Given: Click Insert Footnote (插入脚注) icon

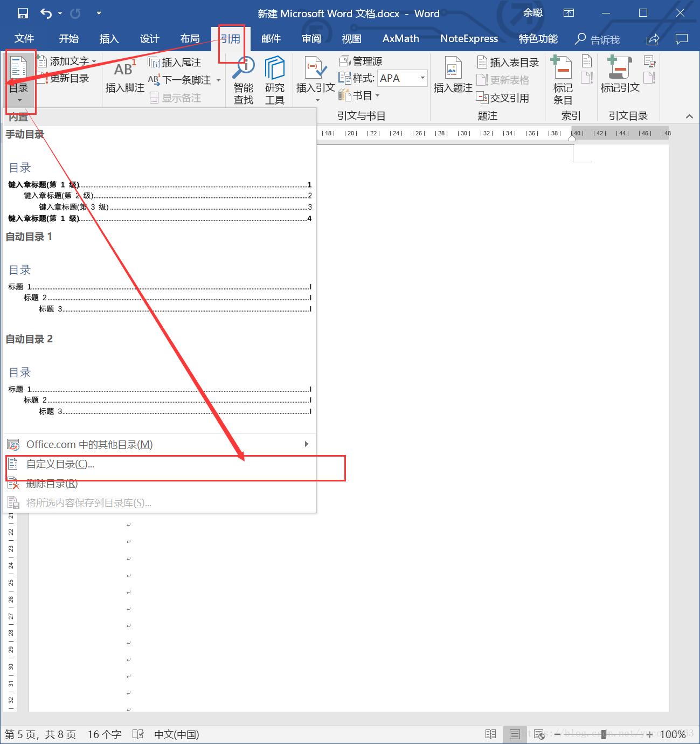Looking at the screenshot, I should 124,78.
